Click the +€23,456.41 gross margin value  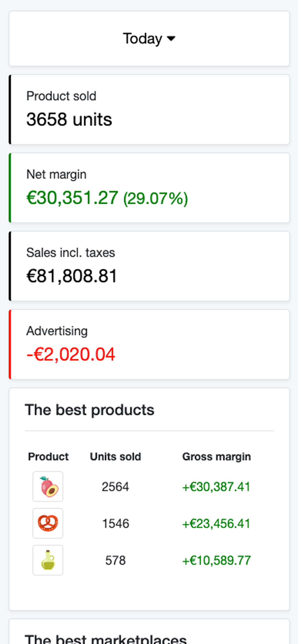[216, 523]
